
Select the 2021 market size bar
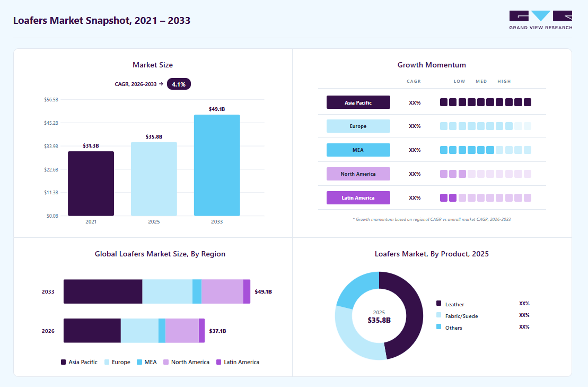(91, 184)
